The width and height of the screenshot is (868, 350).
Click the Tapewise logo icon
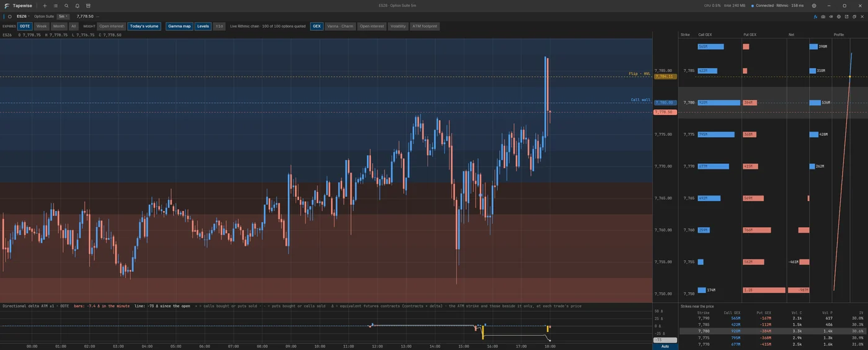7,6
